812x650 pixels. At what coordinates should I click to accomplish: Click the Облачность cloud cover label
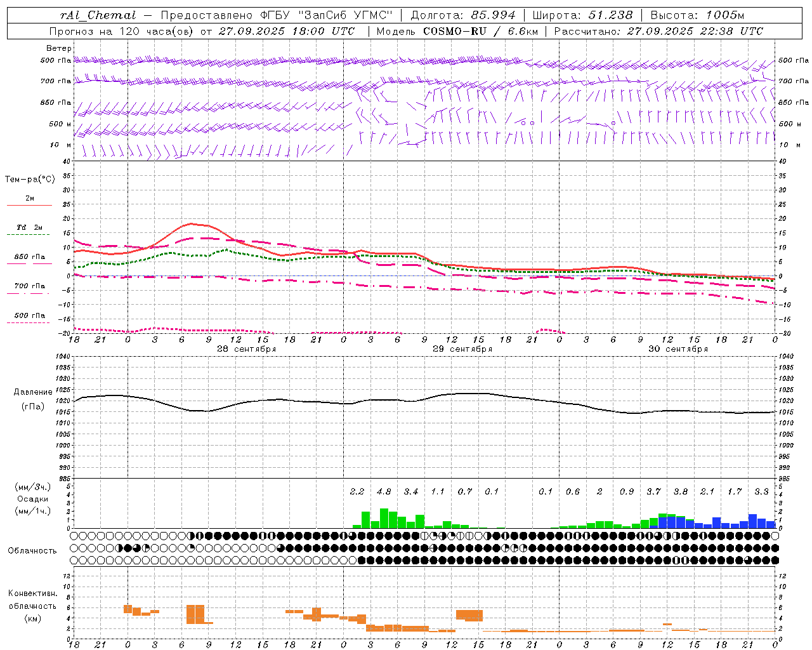pyautogui.click(x=32, y=551)
